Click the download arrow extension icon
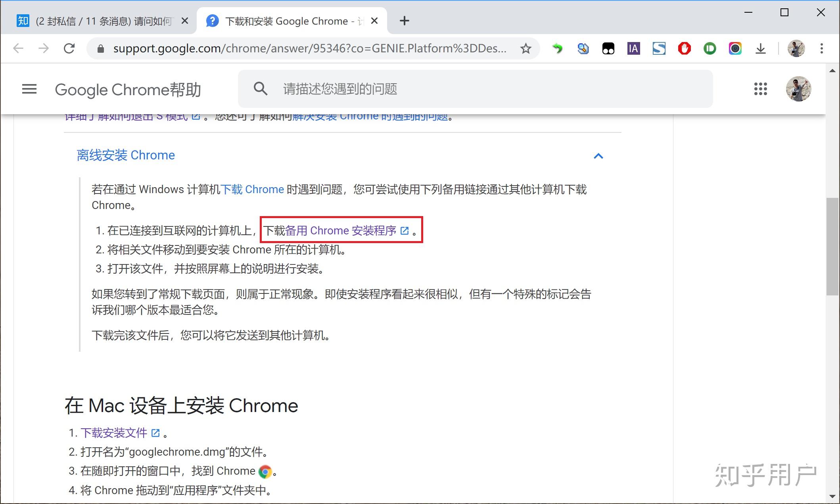This screenshot has width=840, height=504. coord(761,48)
